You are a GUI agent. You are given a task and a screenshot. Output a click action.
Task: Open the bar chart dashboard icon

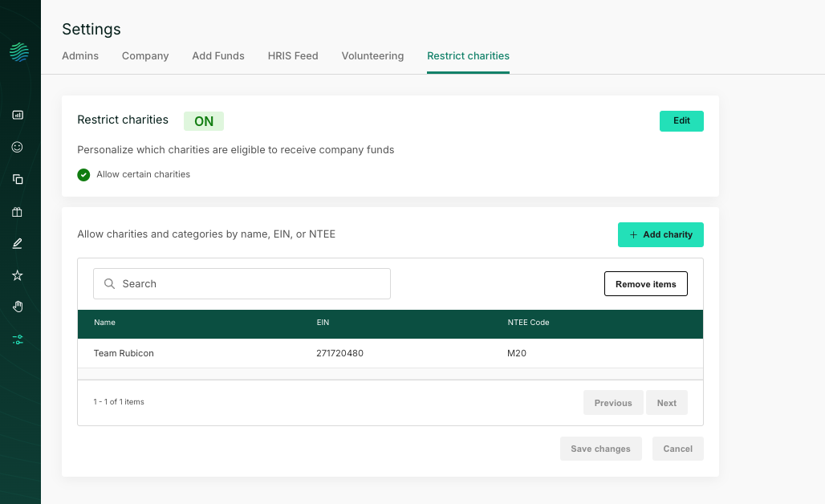(x=18, y=115)
